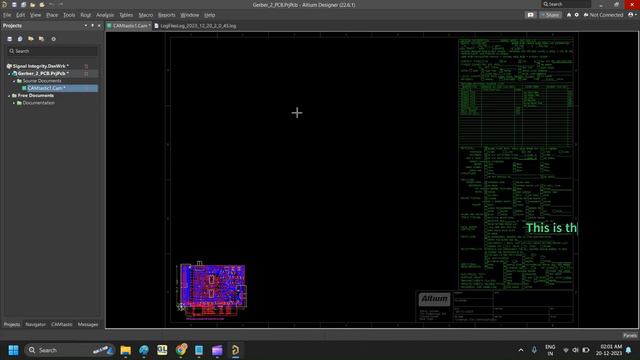The width and height of the screenshot is (640, 360).
Task: Click the Projects panel close project icon
Action: 41,39
